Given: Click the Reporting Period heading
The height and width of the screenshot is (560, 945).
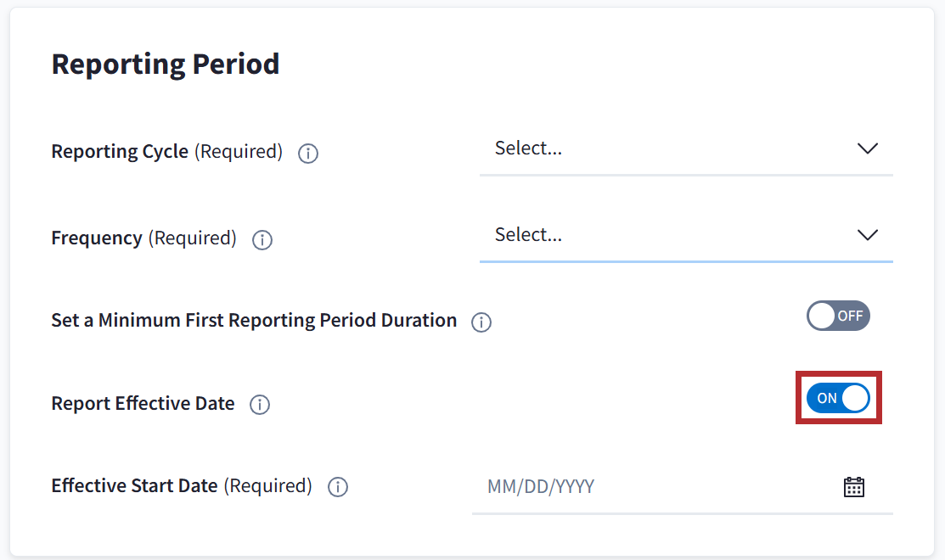Looking at the screenshot, I should pyautogui.click(x=166, y=64).
